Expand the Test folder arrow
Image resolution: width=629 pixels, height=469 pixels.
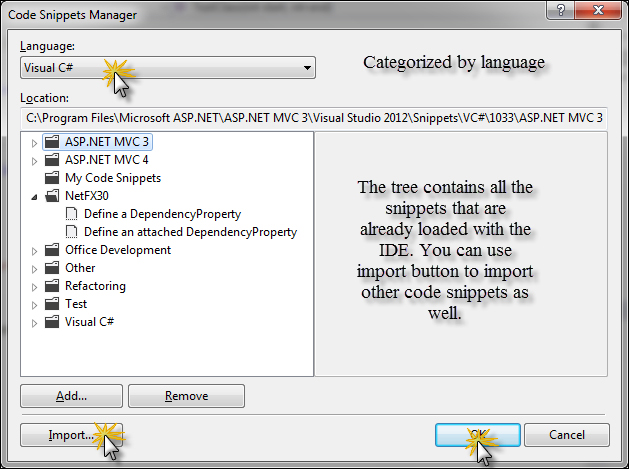coord(34,305)
